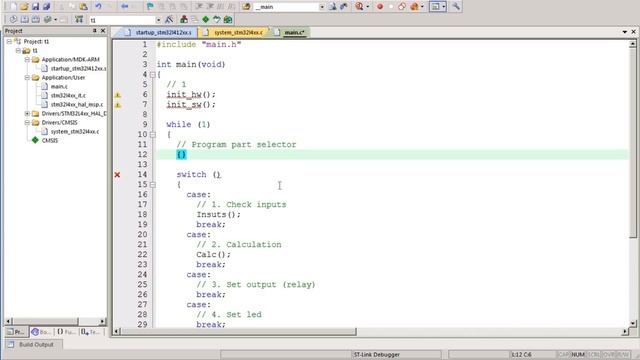The image size is (640, 360).
Task: Kill all breakpoints icon
Action: pos(414,7)
